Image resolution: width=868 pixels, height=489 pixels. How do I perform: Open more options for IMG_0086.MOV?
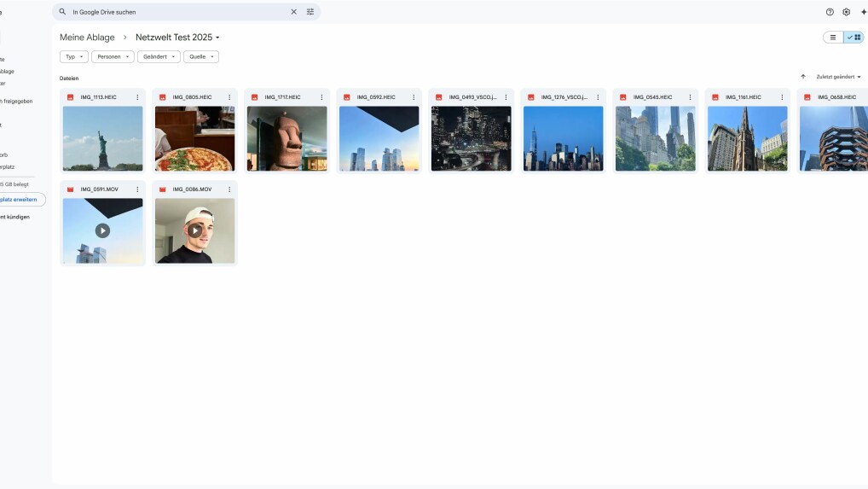pyautogui.click(x=229, y=189)
